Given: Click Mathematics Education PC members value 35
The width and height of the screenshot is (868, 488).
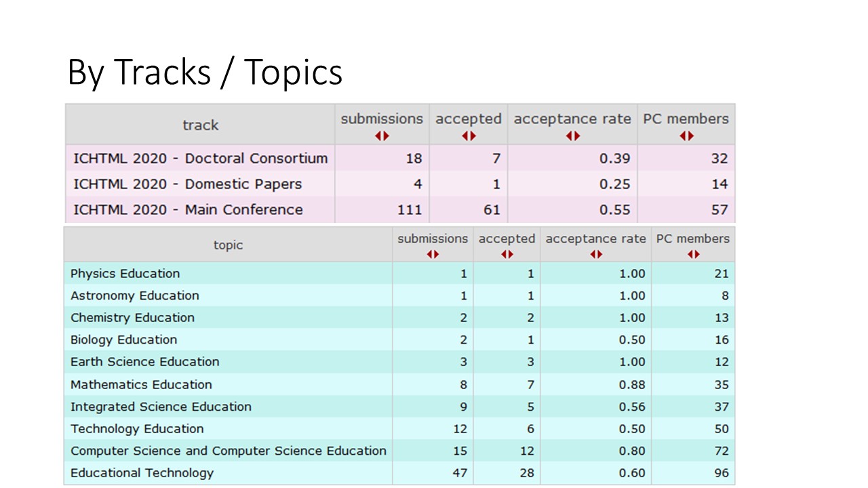Looking at the screenshot, I should tap(722, 384).
